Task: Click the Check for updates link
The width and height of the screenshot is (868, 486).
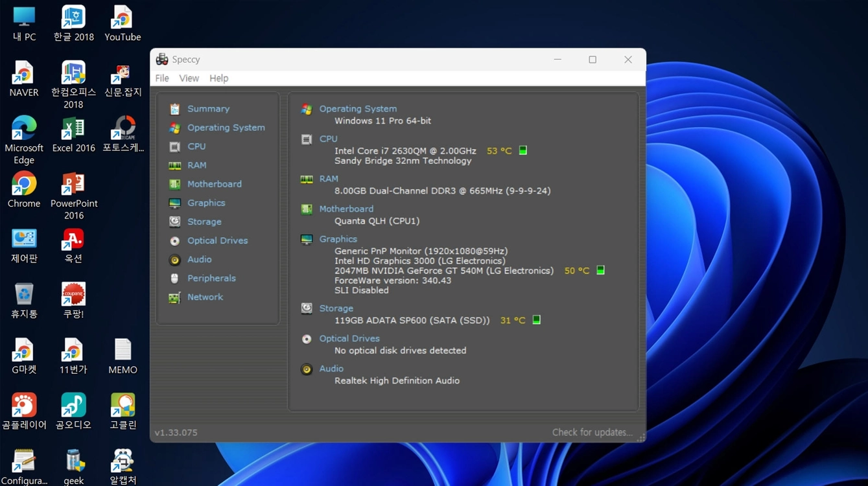Action: 592,432
